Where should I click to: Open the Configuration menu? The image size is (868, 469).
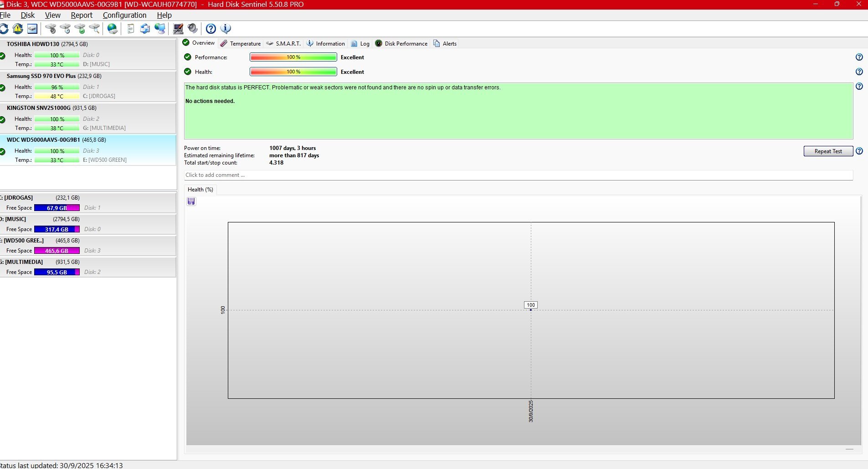124,15
